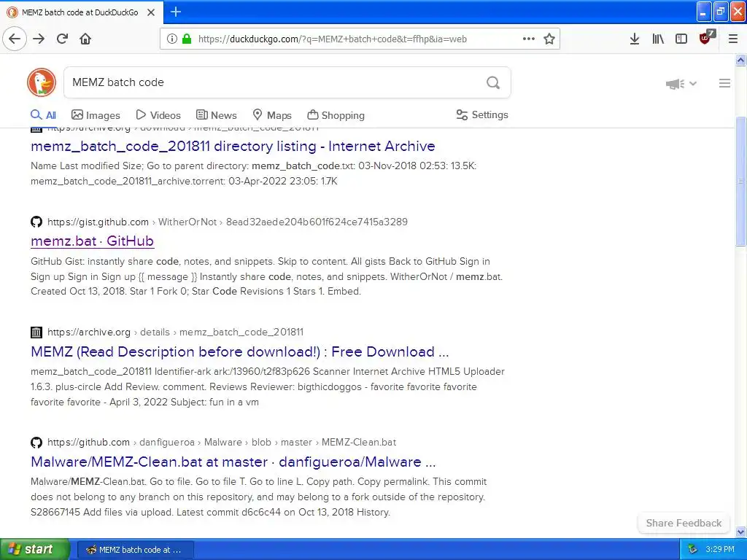Click the archive.org details URL breadcrumb
The image size is (747, 560).
(x=175, y=332)
